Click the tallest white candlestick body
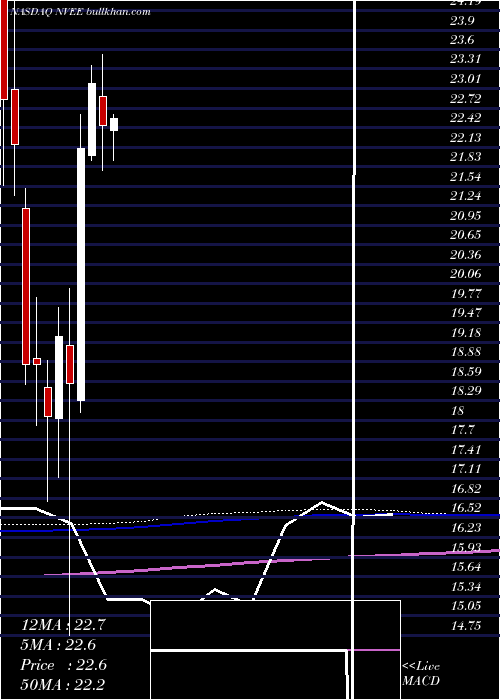Viewport: 500px width, 700px height. [81, 274]
